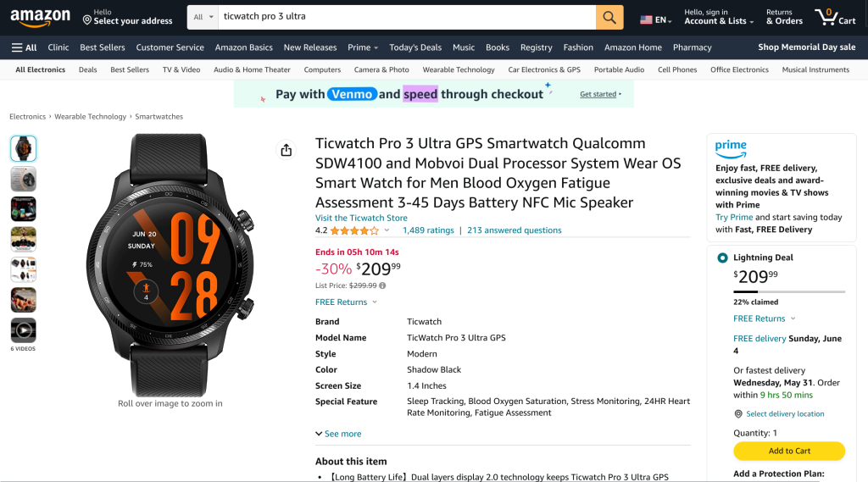This screenshot has width=868, height=482.
Task: Click the search input field
Action: 407,17
